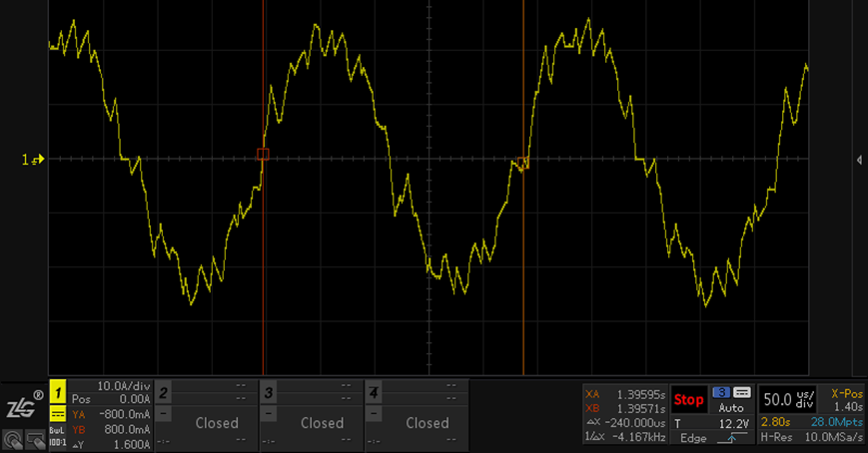Click the delta Y 1.600A readout

111,445
